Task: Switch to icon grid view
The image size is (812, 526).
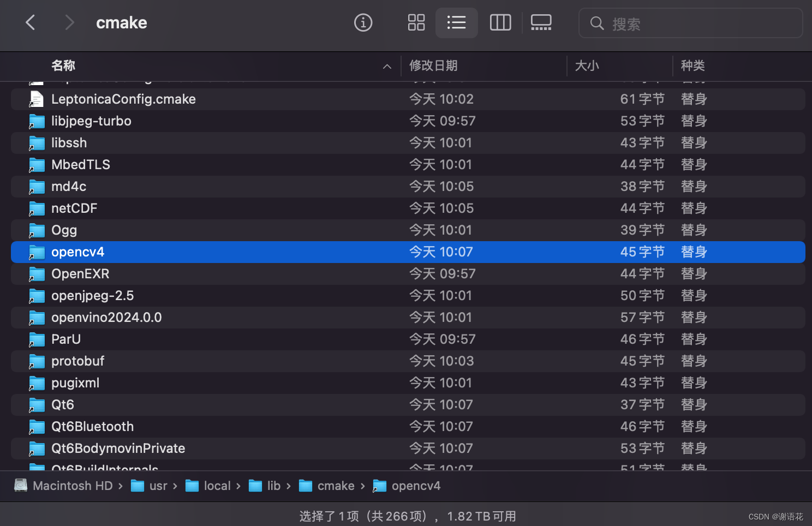Action: [416, 22]
